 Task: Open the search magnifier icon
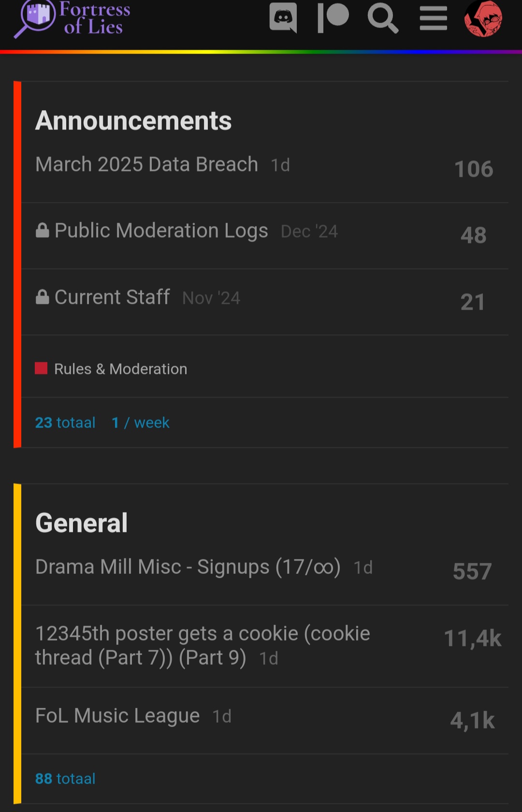coord(383,18)
